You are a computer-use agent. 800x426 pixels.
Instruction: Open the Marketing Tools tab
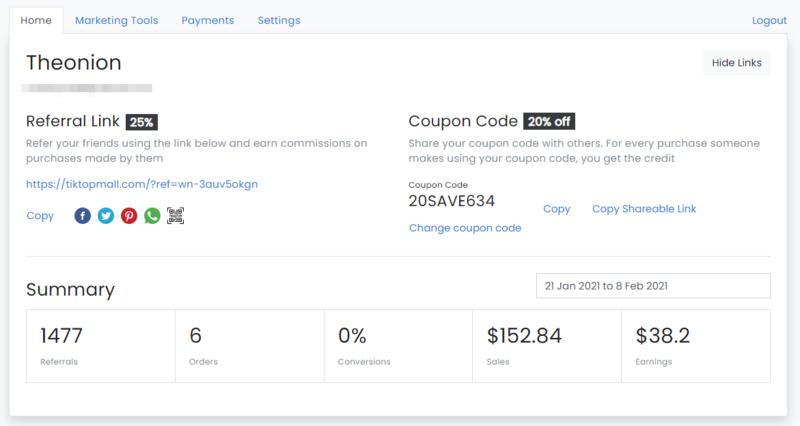point(116,20)
